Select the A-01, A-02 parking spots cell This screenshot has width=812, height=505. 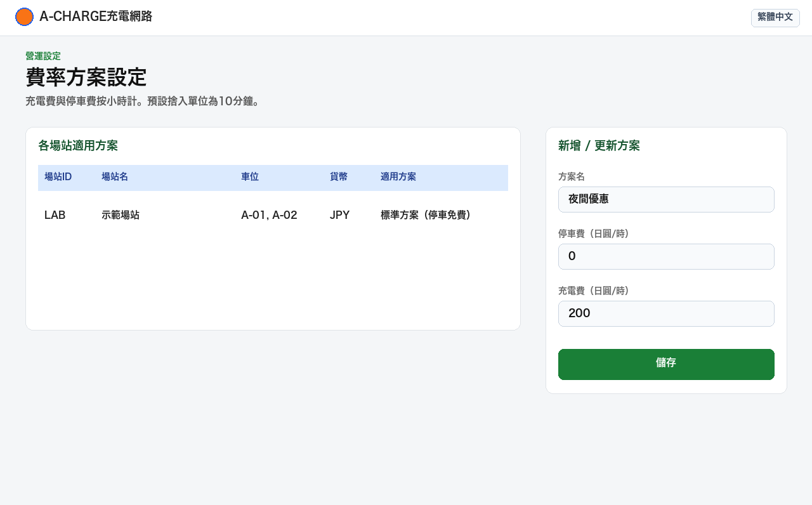269,215
